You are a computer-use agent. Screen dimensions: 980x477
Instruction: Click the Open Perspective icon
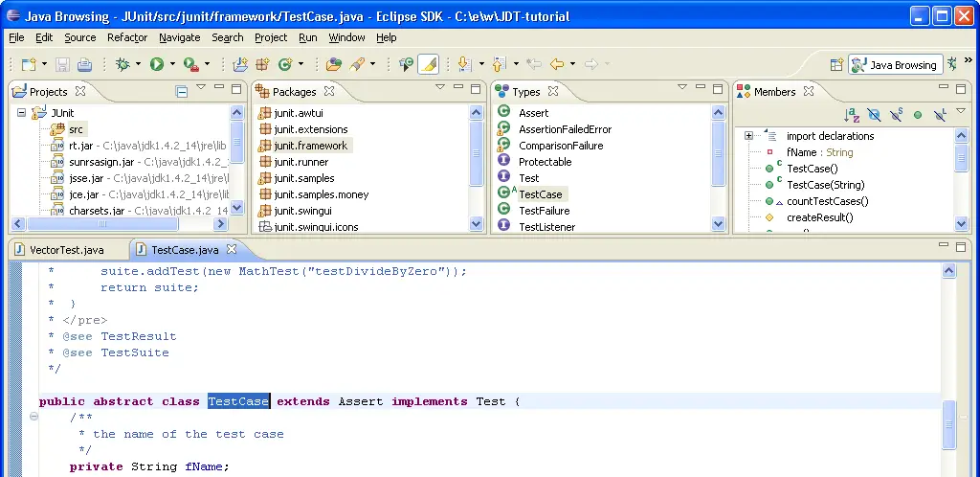pyautogui.click(x=836, y=64)
